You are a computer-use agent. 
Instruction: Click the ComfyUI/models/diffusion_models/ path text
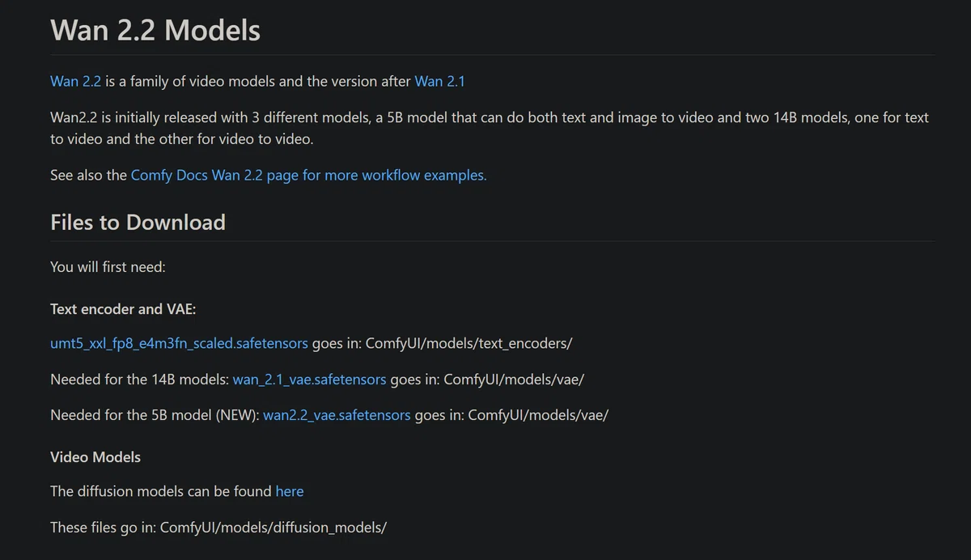273,528
